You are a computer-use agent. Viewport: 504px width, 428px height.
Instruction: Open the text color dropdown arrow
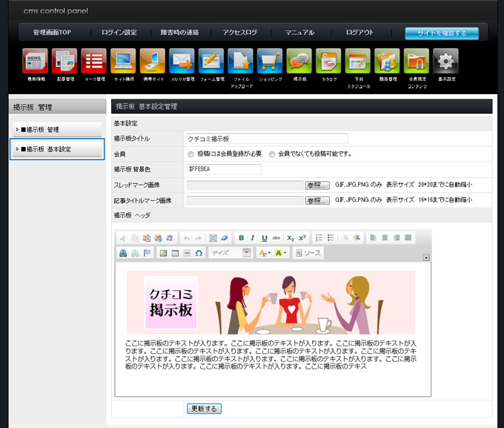tap(269, 253)
